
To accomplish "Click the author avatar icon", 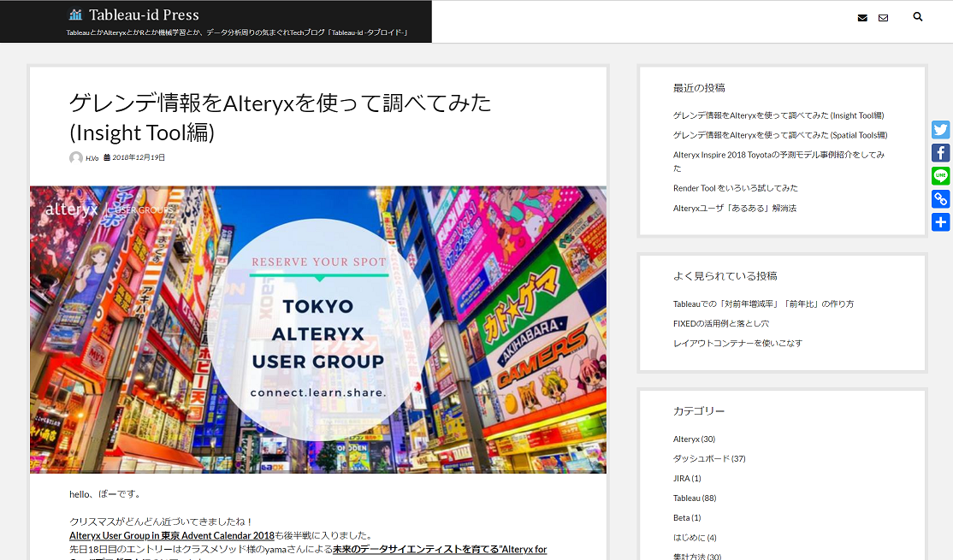I will point(76,158).
